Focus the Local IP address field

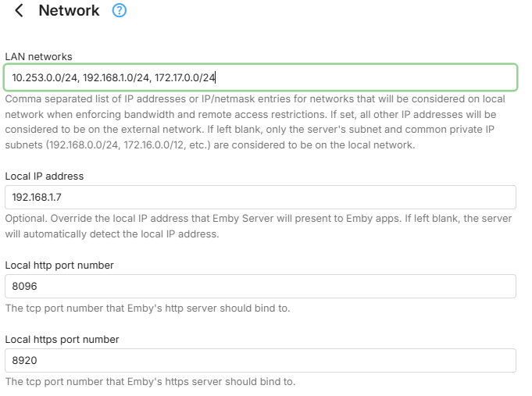pyautogui.click(x=260, y=197)
